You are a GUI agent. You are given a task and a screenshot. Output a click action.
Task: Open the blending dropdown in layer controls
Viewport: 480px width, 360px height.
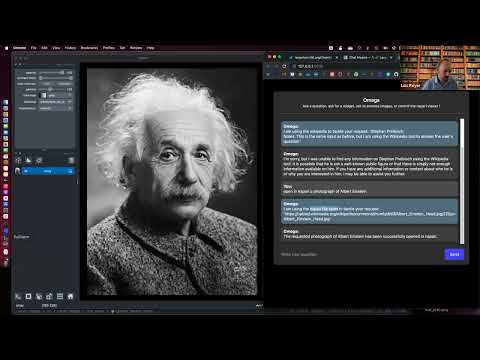[56, 102]
